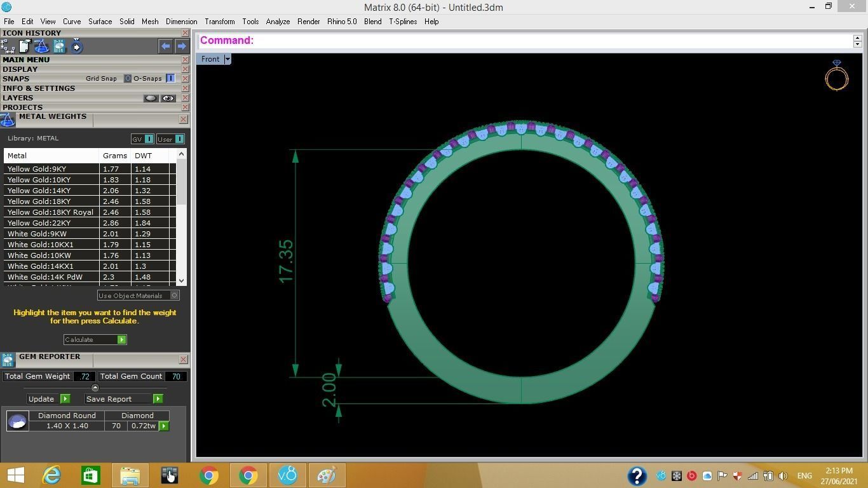Open the Transform menu
868x488 pixels.
point(220,22)
